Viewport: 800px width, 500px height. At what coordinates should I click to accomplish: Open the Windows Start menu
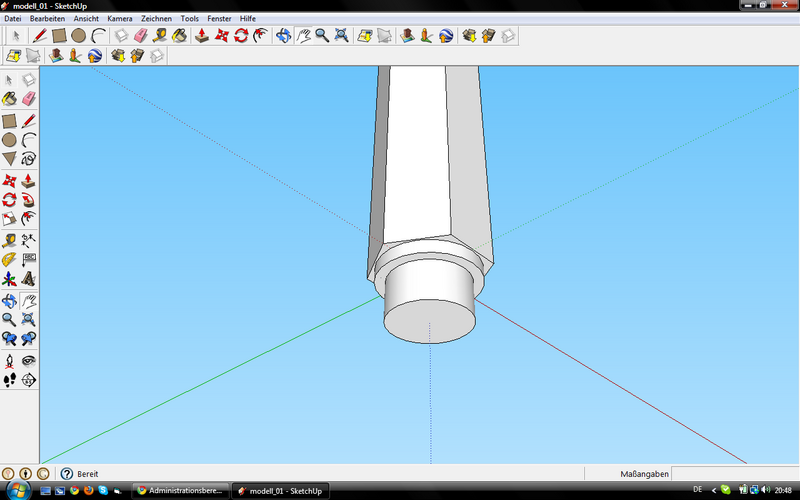point(16,490)
